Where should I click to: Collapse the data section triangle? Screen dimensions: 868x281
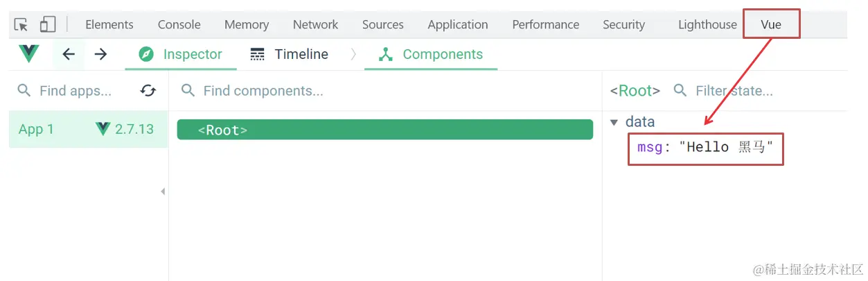coord(614,122)
